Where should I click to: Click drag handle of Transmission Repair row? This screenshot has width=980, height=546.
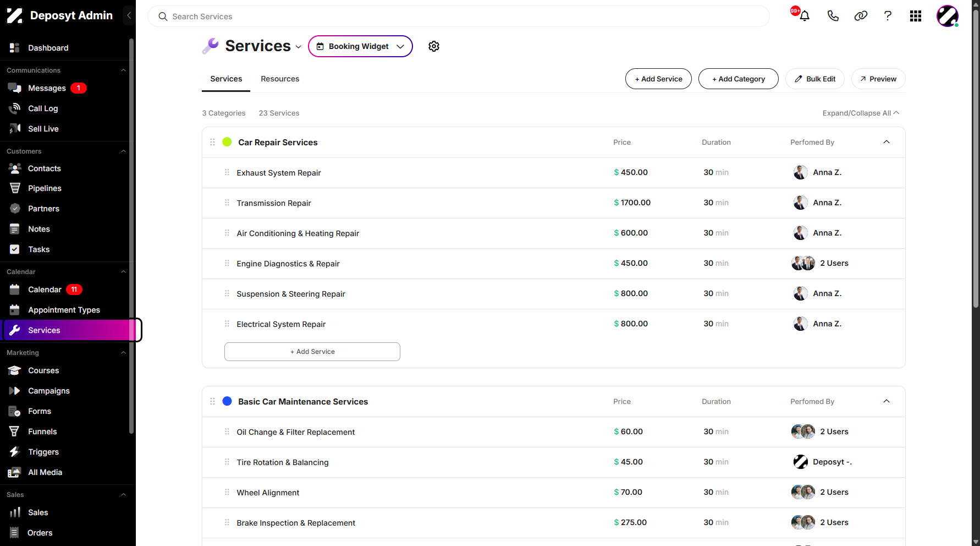(227, 203)
